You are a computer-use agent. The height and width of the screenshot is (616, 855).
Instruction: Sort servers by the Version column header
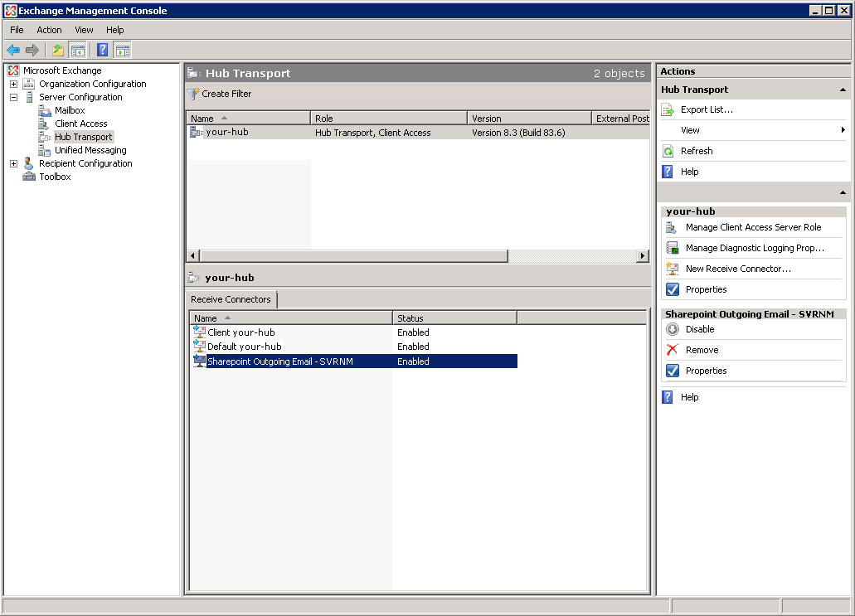529,119
